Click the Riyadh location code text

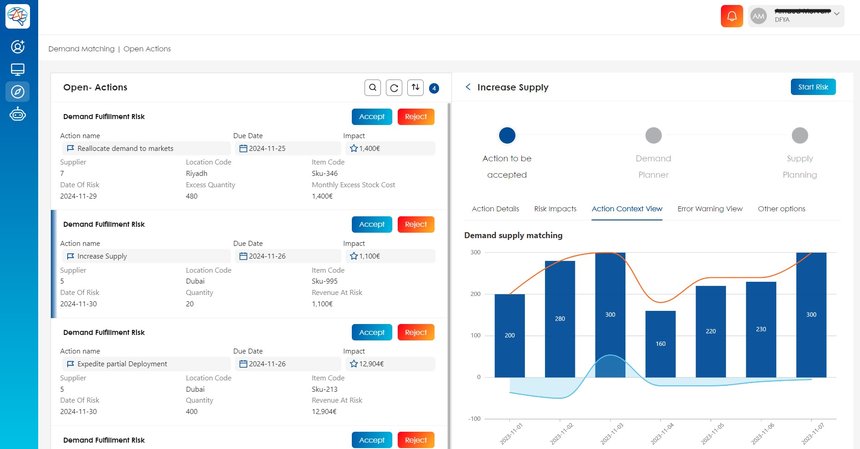click(x=196, y=173)
